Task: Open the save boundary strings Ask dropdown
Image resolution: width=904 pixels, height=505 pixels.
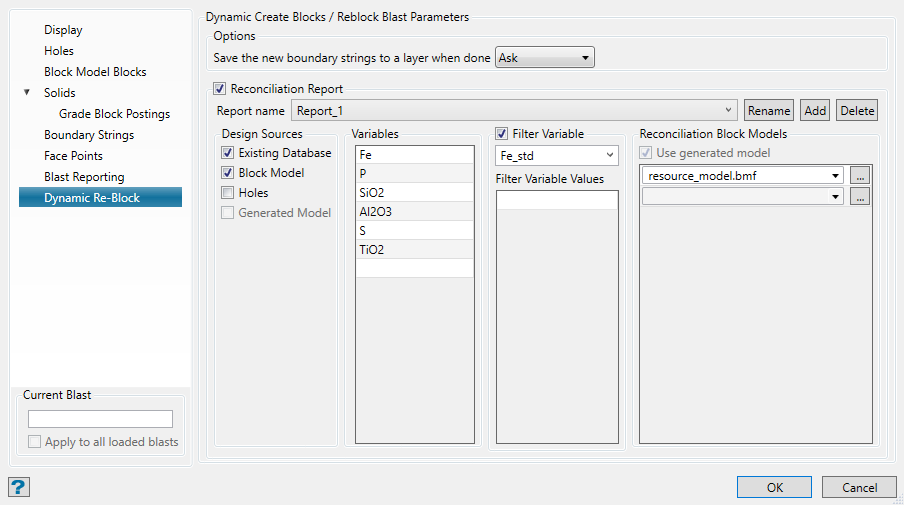Action: (545, 58)
